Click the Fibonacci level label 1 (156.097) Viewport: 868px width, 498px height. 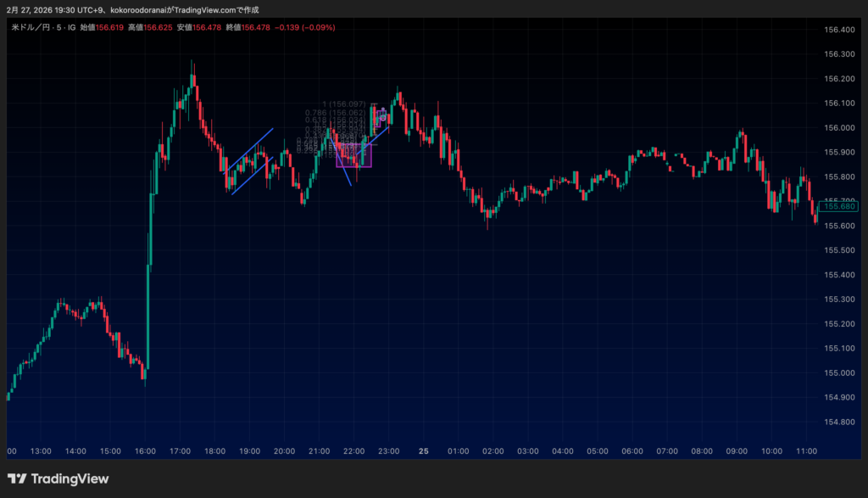344,104
